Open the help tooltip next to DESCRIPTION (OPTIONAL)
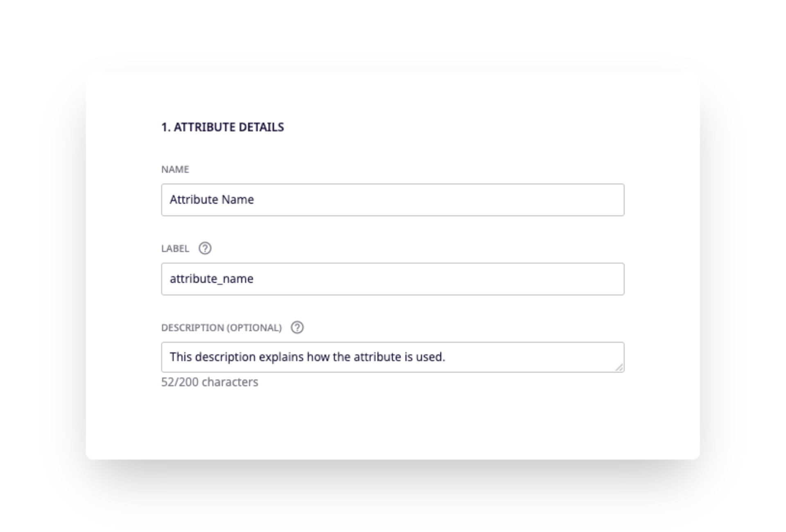This screenshot has height=532, width=786. coord(298,327)
